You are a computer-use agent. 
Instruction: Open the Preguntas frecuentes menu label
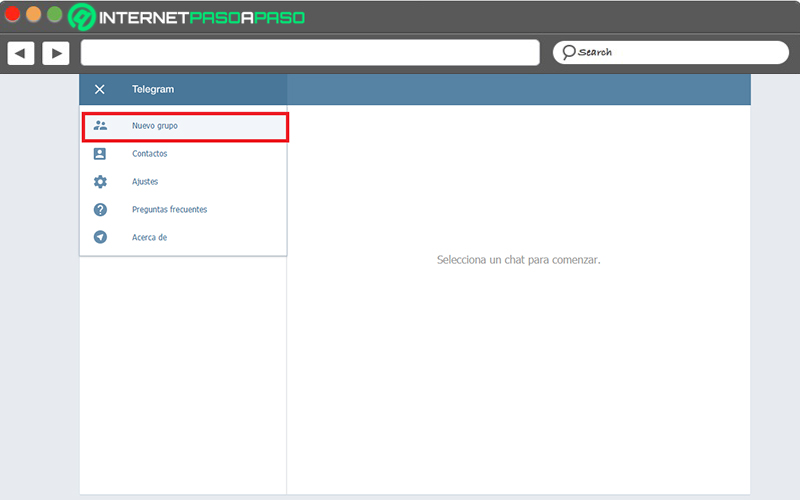tap(169, 209)
